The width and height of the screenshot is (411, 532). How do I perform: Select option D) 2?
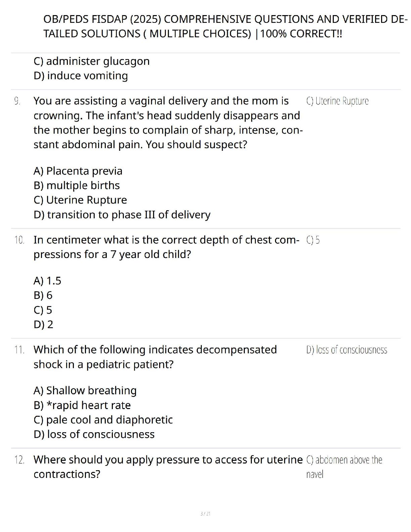point(43,324)
